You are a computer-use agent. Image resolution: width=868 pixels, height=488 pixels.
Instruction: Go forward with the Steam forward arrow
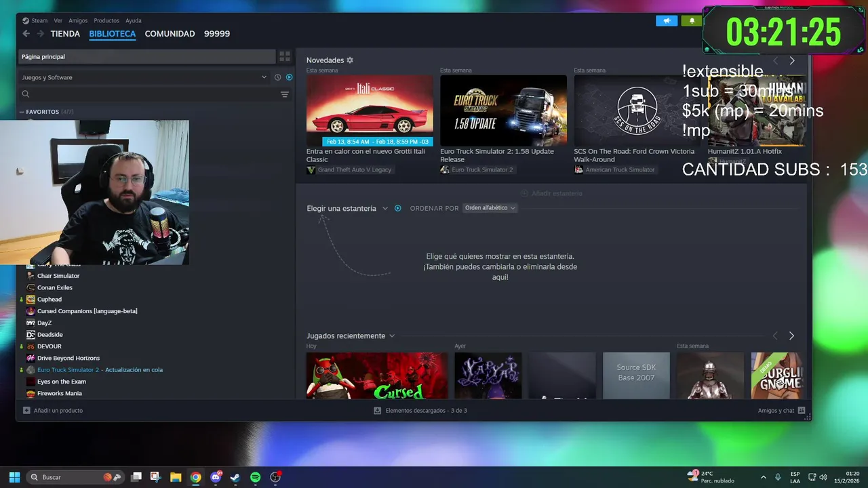click(x=41, y=33)
